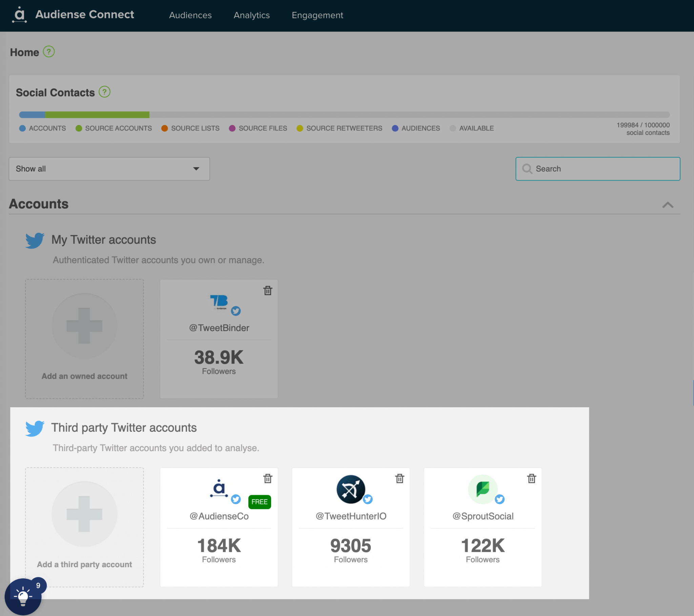The width and height of the screenshot is (694, 616).
Task: Select the Analytics tab in navigation
Action: 250,15
